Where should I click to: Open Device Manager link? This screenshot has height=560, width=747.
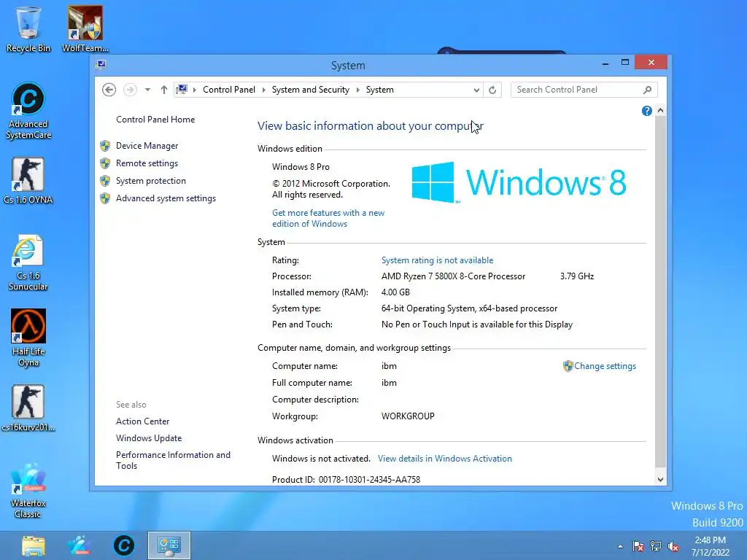click(x=147, y=146)
